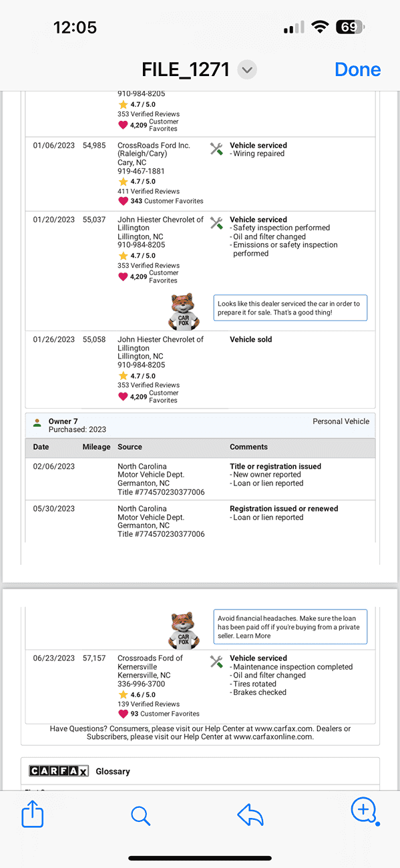Tap the 02/06/2023 date cell
Viewport: 400px width, 868px height.
click(x=54, y=467)
